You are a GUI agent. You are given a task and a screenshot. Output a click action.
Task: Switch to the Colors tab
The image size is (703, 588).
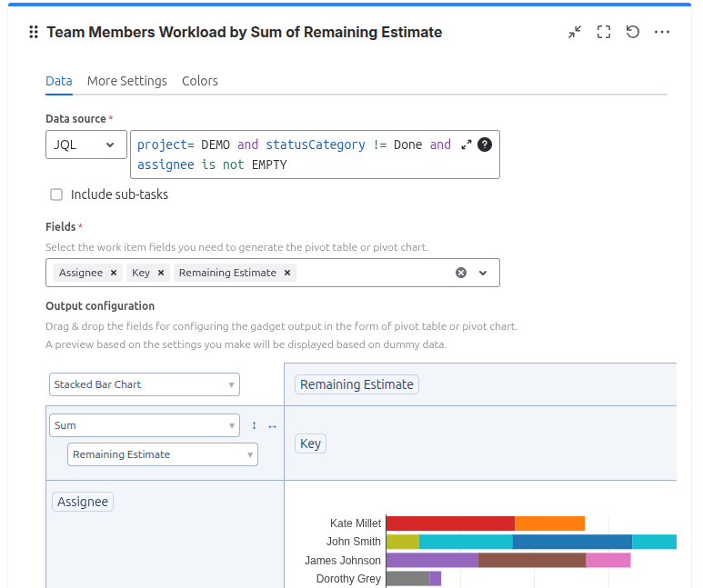coord(200,81)
